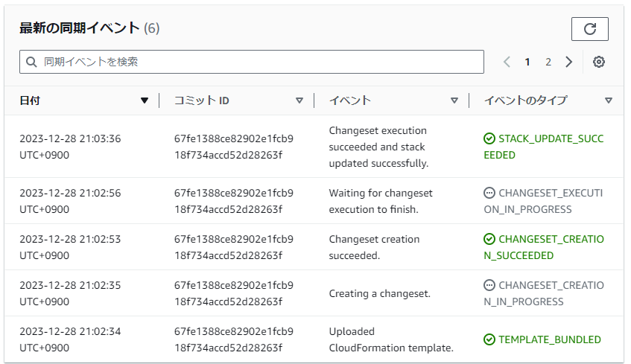The height and width of the screenshot is (364, 631).
Task: Click the 日付 column header label
Action: [x=30, y=100]
